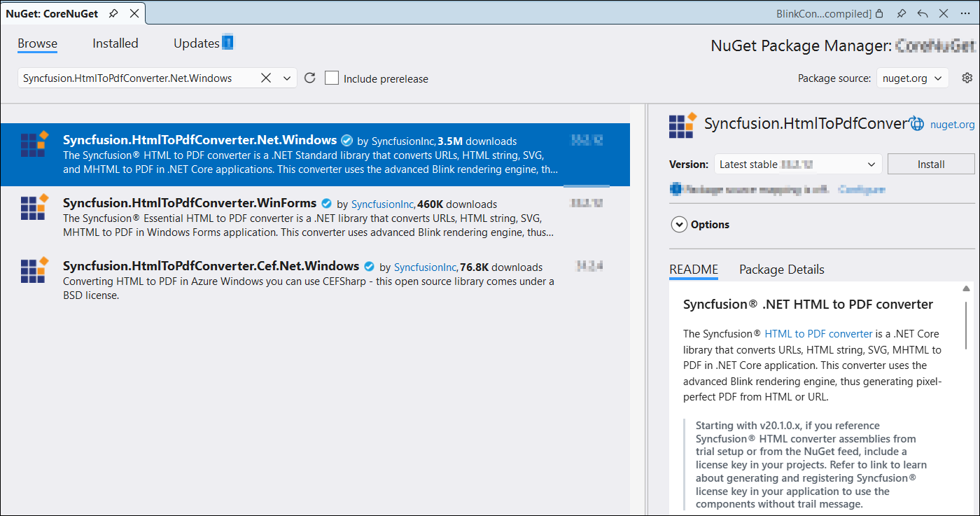Viewport: 980px width, 516px height.
Task: Switch to the Installed tab
Action: pos(115,43)
